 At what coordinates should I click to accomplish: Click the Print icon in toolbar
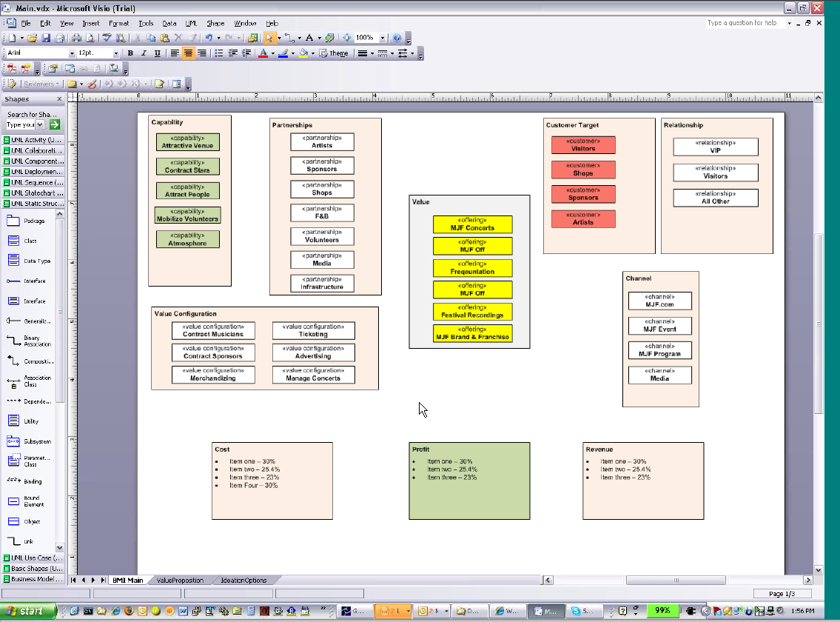pos(76,38)
